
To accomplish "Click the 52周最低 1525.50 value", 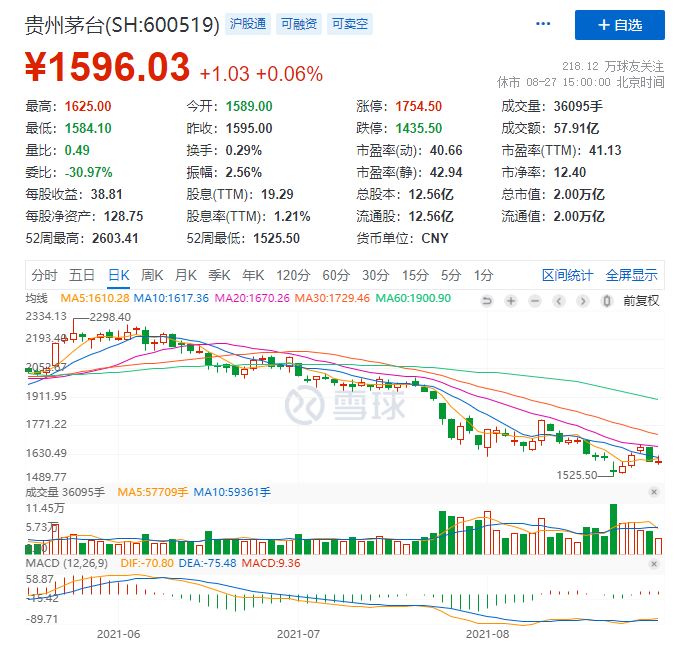I will point(276,238).
